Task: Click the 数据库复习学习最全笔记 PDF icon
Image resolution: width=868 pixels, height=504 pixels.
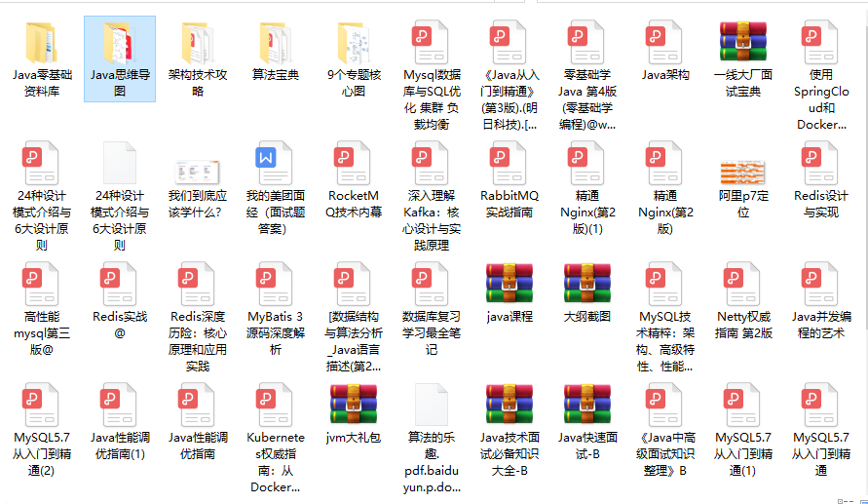Action: 431,284
